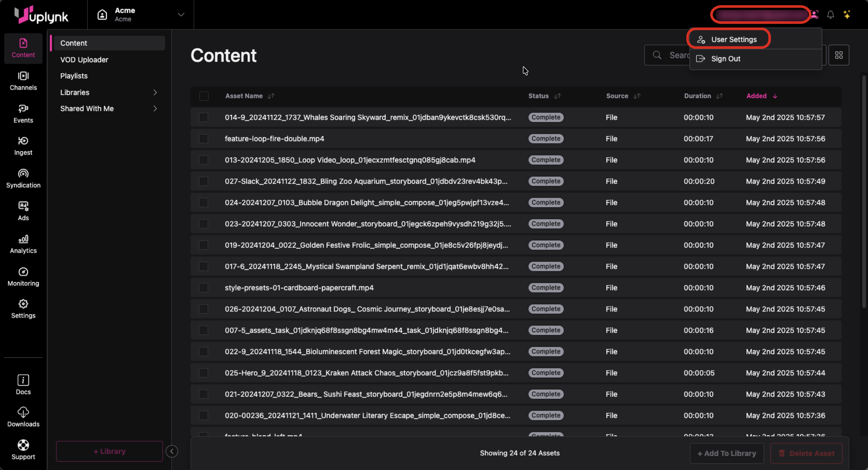Screen dimensions: 868x470
Task: Open the Syndication icon in sidebar
Action: 23,178
